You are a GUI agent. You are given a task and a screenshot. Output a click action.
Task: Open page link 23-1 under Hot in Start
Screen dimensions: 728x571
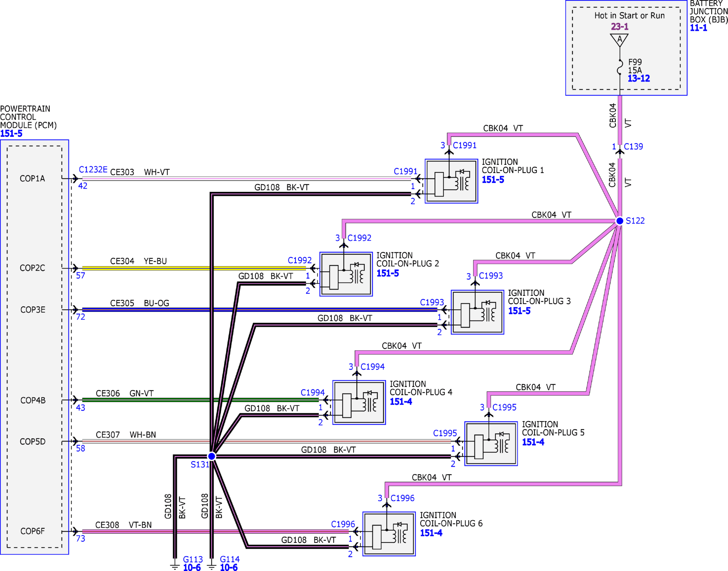point(620,27)
